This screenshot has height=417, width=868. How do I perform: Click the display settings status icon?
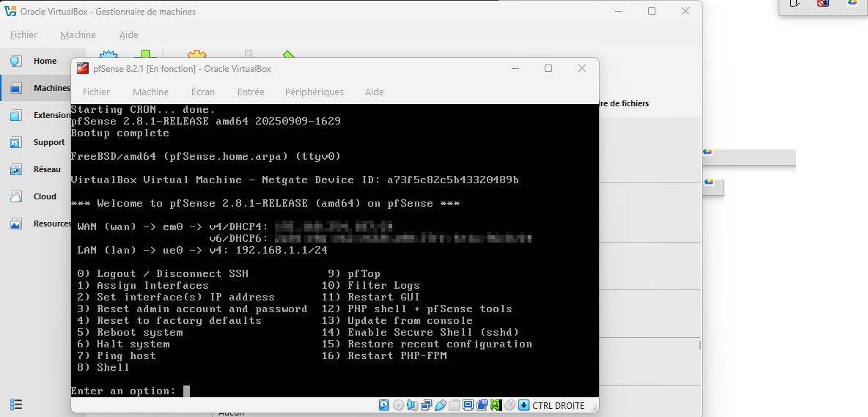pyautogui.click(x=468, y=405)
